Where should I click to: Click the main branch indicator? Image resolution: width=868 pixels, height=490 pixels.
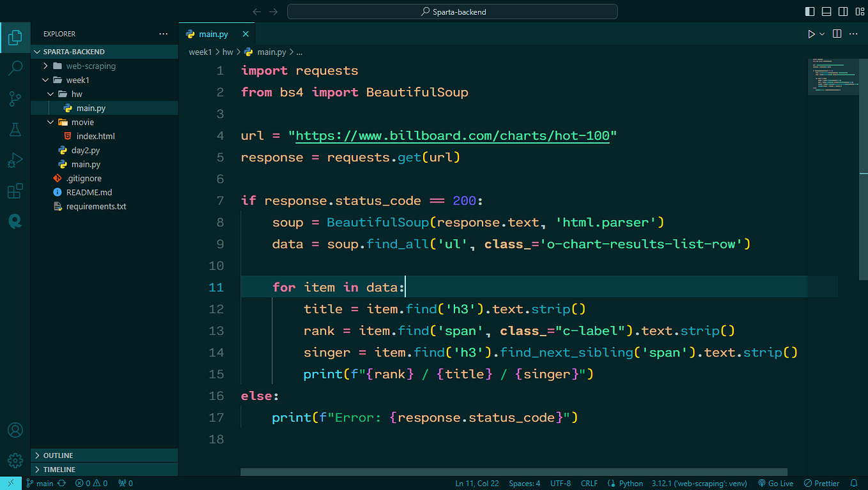pos(40,483)
